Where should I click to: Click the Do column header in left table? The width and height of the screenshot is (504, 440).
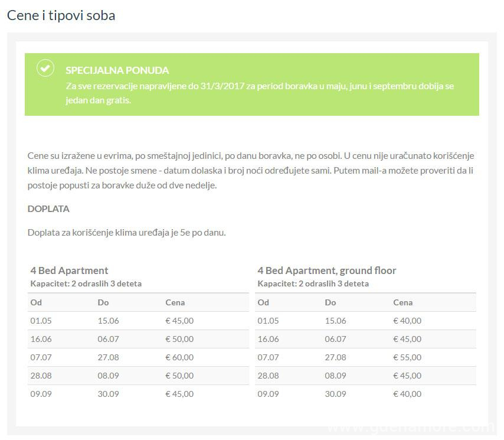coord(103,302)
